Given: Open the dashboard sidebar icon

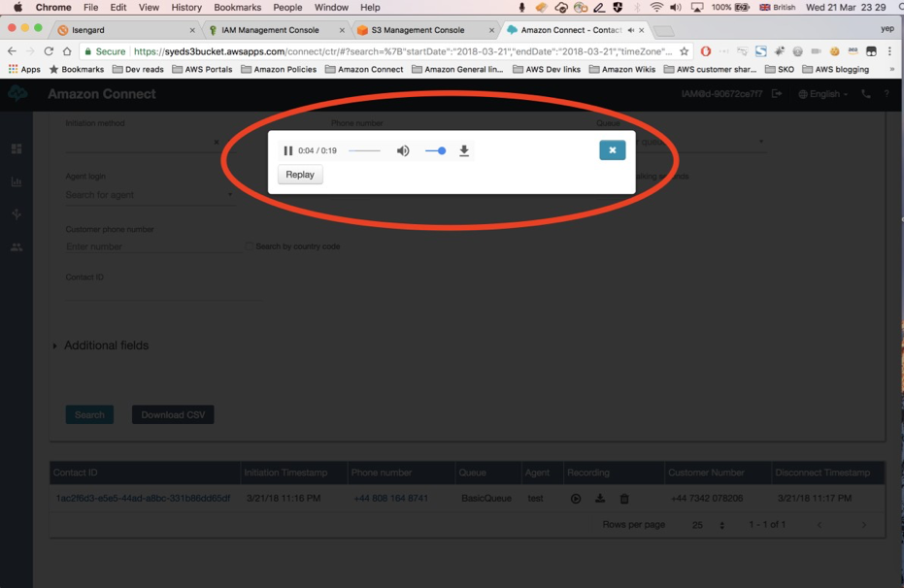Looking at the screenshot, I should click(x=17, y=149).
